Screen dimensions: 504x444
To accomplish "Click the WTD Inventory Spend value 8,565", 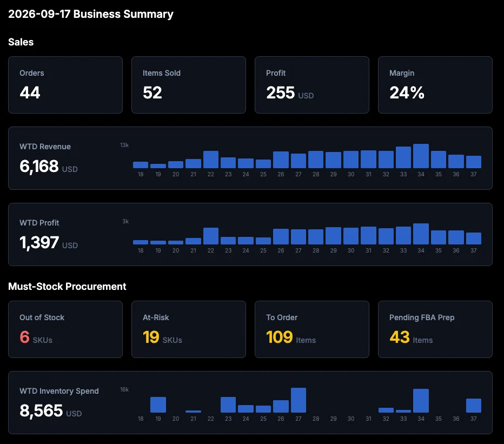I will (41, 410).
